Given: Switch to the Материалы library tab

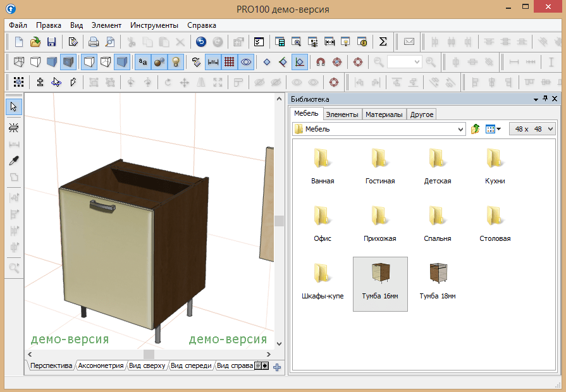Looking at the screenshot, I should [x=384, y=114].
